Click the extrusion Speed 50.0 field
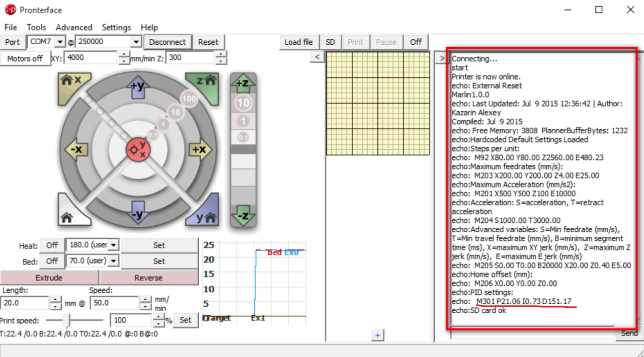The height and width of the screenshot is (357, 644). [114, 303]
